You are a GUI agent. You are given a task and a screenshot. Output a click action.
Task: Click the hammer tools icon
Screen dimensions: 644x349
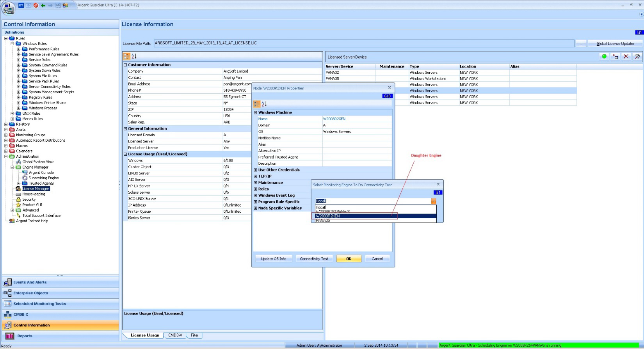point(637,57)
